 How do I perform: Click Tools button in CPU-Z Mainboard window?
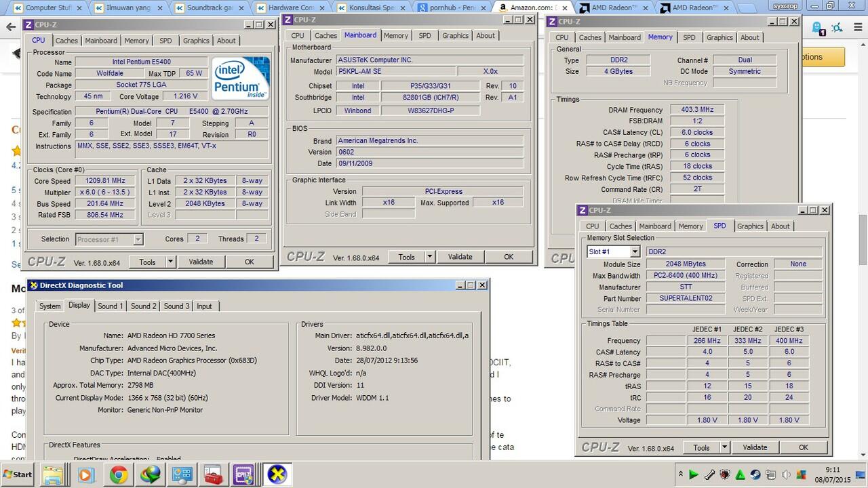(406, 257)
